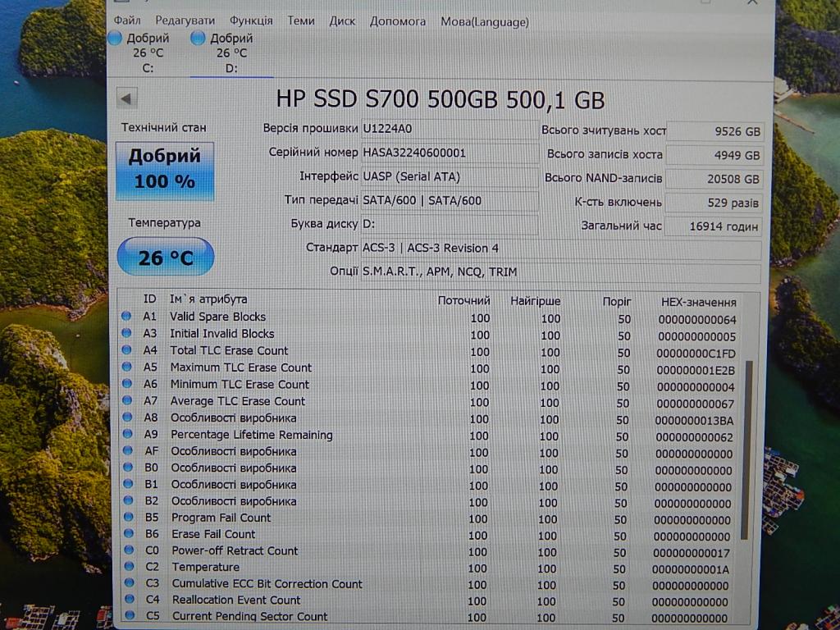The height and width of the screenshot is (630, 840).
Task: Select the Program Fail Count attribute name
Action: 221,518
